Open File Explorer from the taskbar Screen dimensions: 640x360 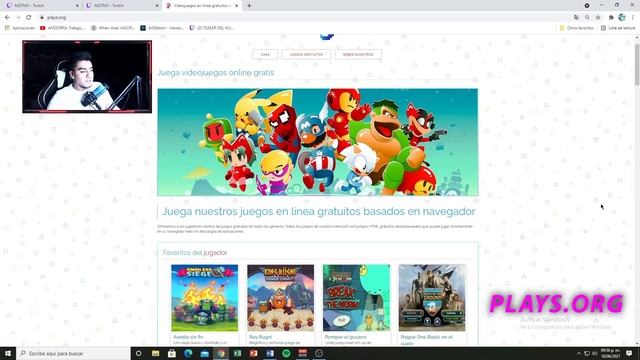click(x=156, y=353)
